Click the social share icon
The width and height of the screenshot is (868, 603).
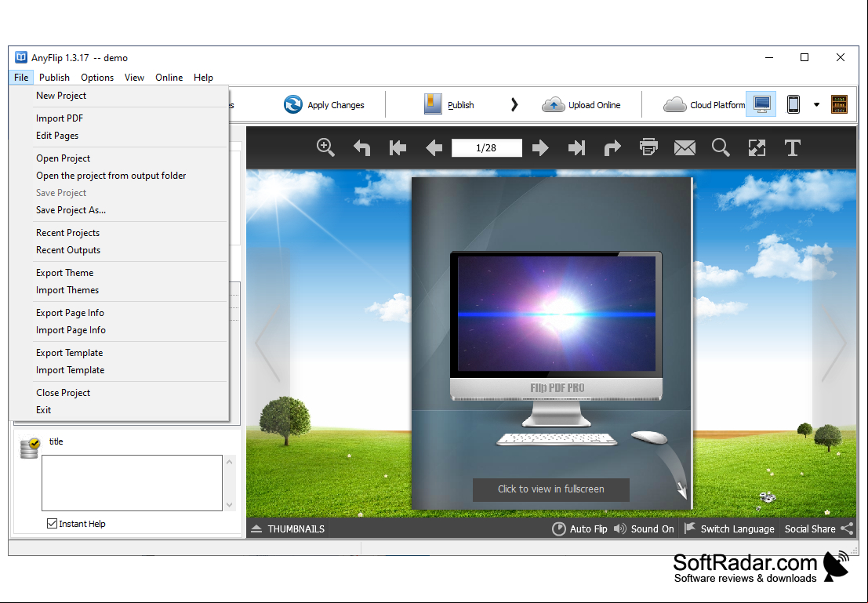pyautogui.click(x=848, y=529)
